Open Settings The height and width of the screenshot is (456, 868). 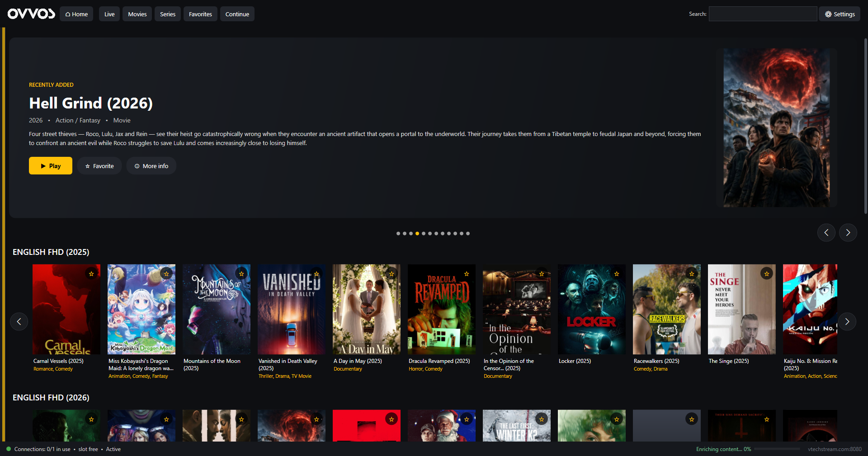tap(840, 14)
